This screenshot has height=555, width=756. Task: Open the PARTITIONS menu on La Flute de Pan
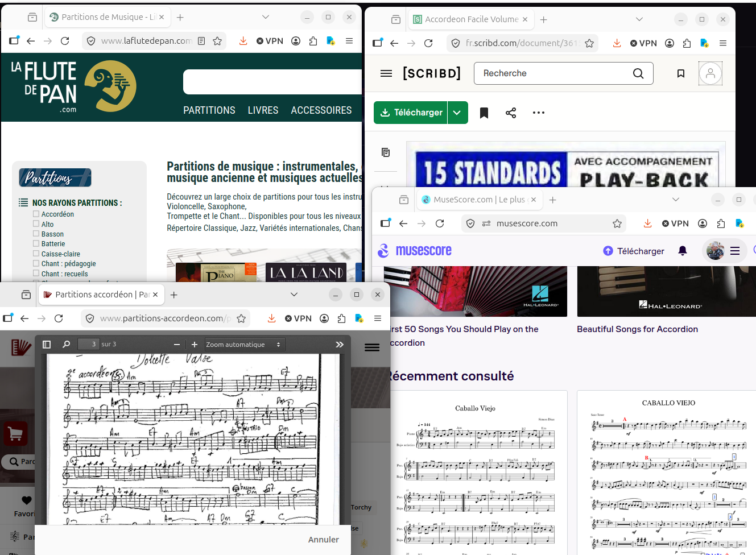pyautogui.click(x=209, y=110)
